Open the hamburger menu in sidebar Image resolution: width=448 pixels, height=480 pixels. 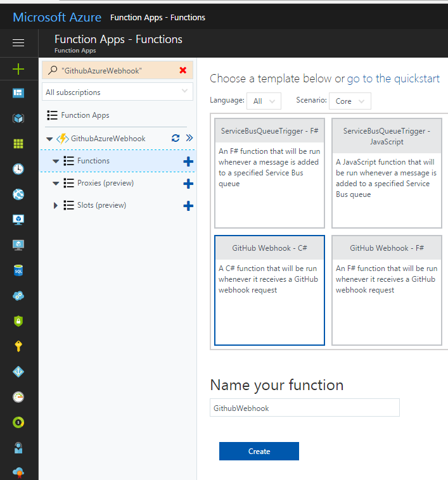tap(18, 43)
